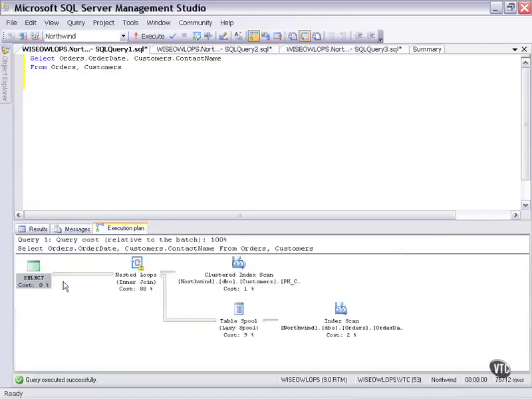Open the Tools menu
This screenshot has height=399, width=532.
coord(130,23)
